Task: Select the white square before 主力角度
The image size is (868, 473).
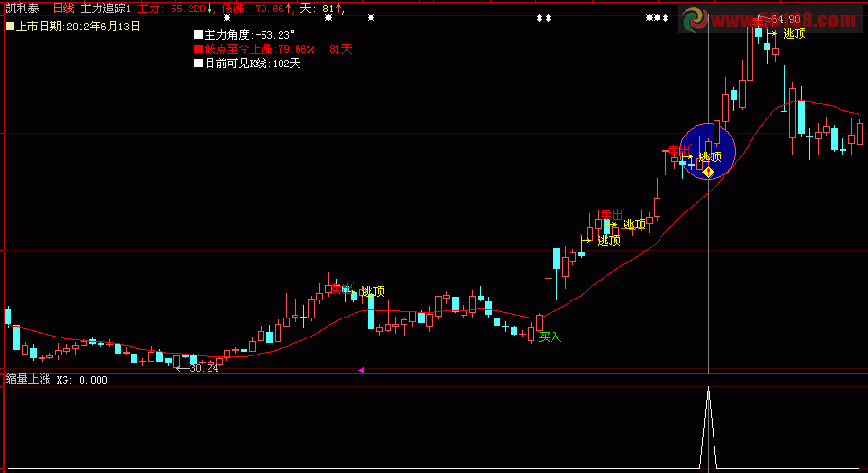Action: [x=198, y=35]
